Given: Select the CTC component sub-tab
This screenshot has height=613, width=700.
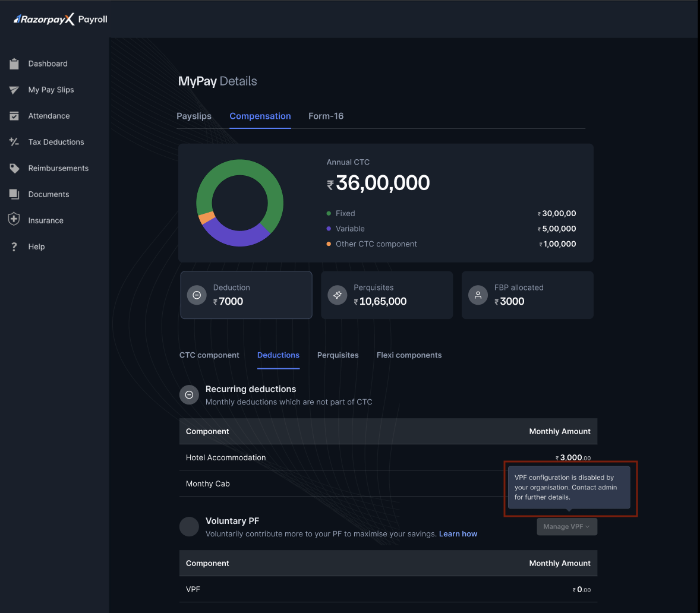Looking at the screenshot, I should tap(209, 355).
